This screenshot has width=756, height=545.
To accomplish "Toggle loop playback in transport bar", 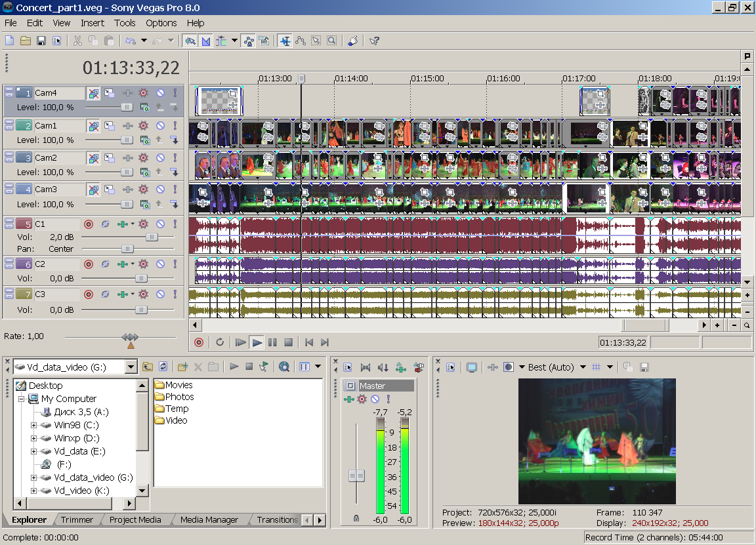I will click(220, 342).
